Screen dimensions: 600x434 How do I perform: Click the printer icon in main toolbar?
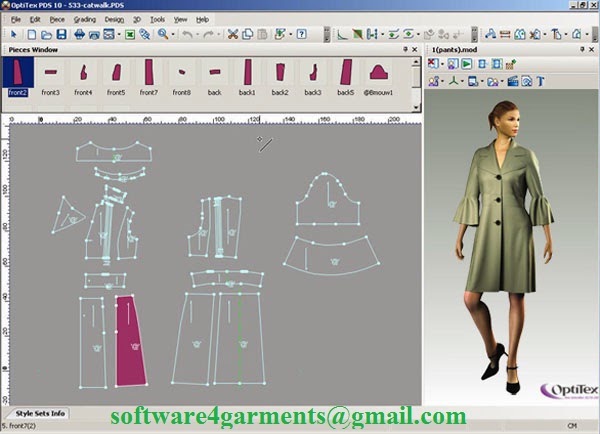(x=94, y=35)
